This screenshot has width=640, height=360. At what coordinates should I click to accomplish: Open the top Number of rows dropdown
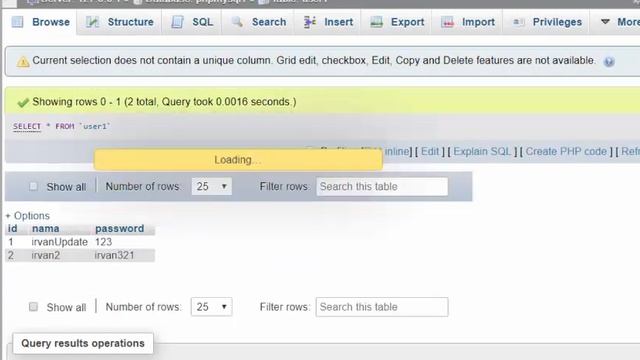[x=212, y=187]
